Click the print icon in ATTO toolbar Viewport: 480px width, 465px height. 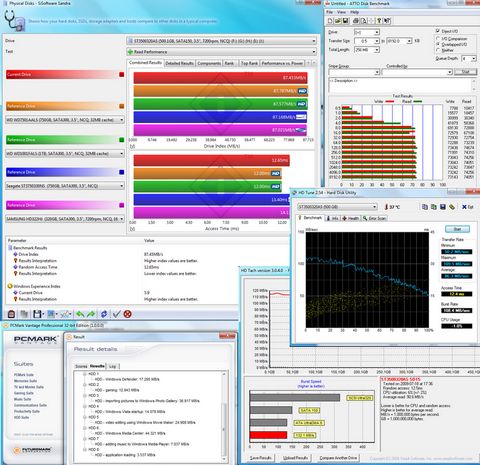pyautogui.click(x=356, y=21)
